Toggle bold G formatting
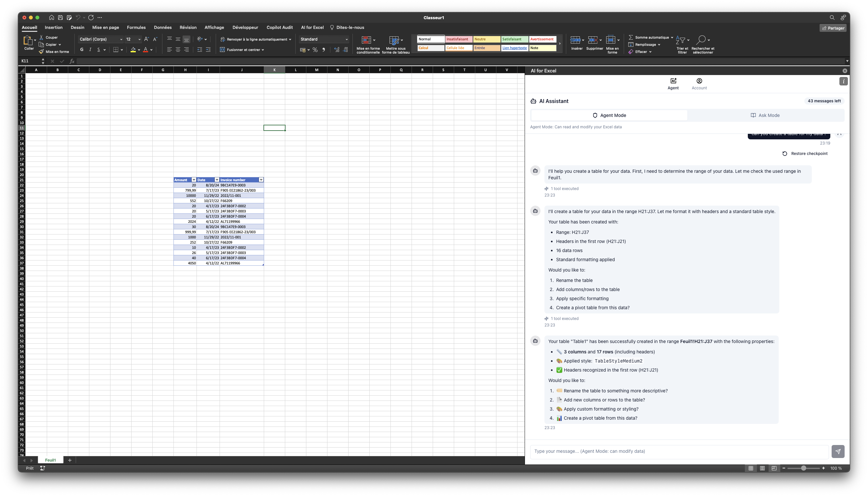 click(x=82, y=50)
